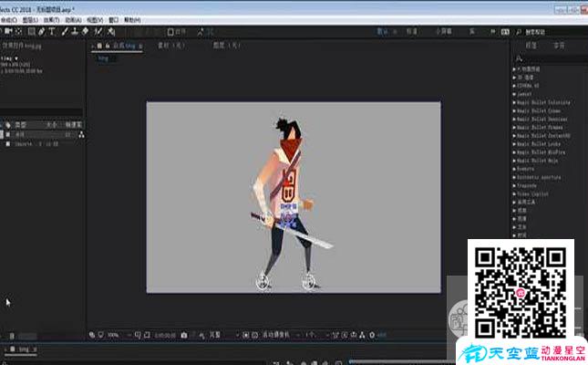Image resolution: width=588 pixels, height=365 pixels.
Task: Open the 活动摄像机 view dropdown
Action: point(282,335)
